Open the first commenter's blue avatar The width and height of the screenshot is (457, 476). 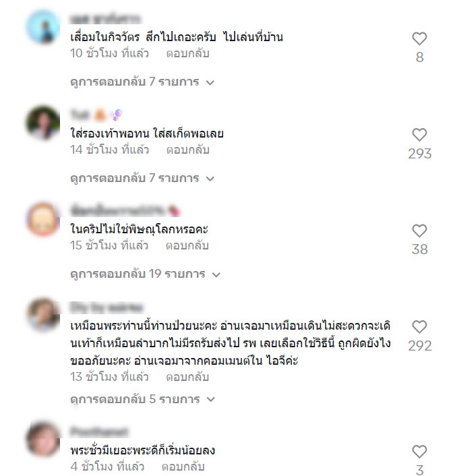[x=43, y=28]
